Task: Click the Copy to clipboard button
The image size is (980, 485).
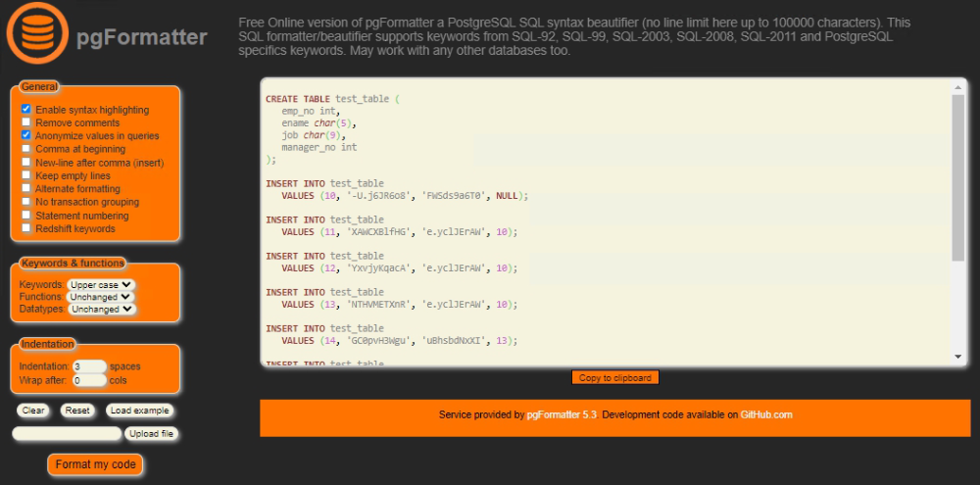Action: [x=615, y=377]
